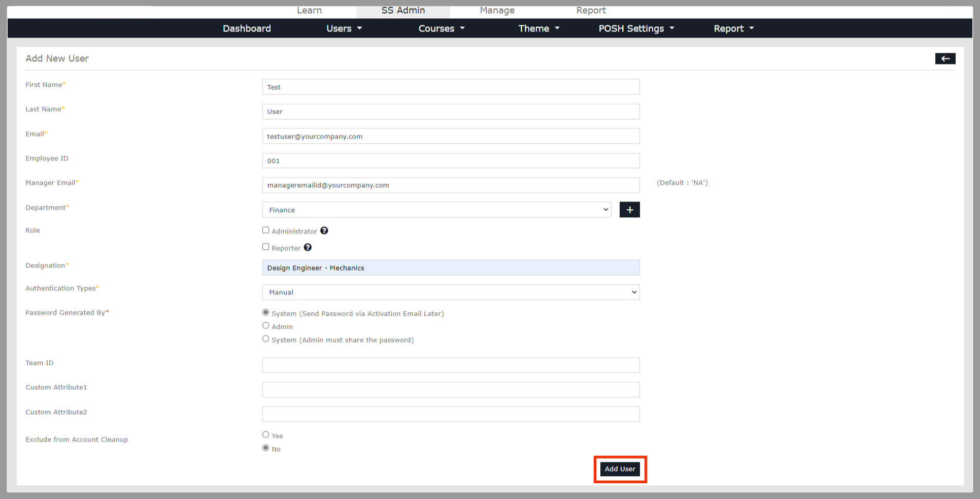Expand the Users menu
The image size is (980, 499).
coord(344,28)
